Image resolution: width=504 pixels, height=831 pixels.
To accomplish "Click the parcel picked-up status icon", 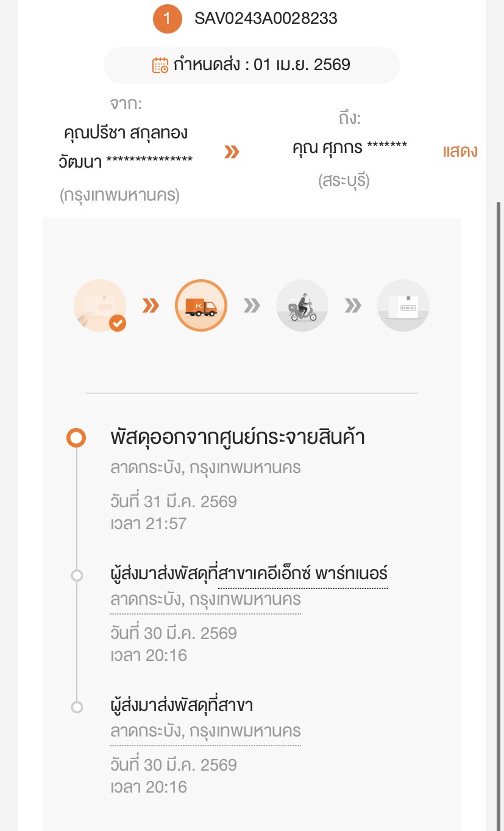I will [100, 305].
